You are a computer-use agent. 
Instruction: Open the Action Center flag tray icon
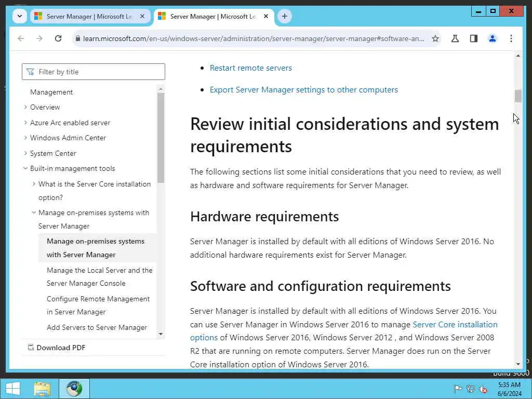point(458,389)
